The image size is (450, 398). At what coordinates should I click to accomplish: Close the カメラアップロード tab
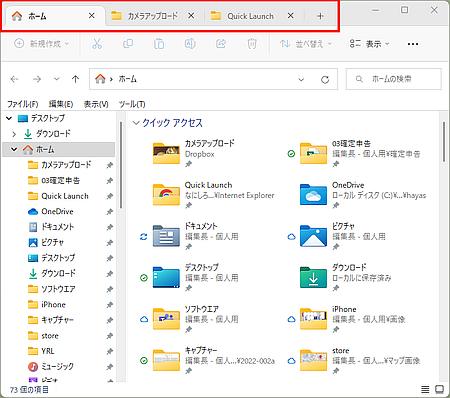191,16
